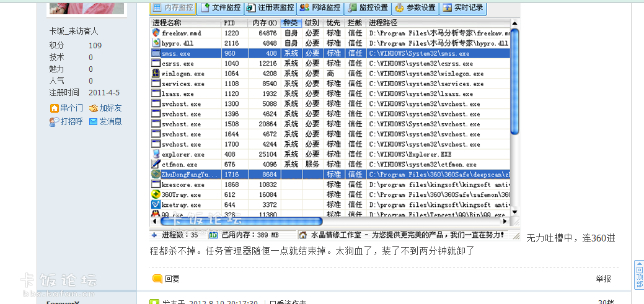Image resolution: width=644 pixels, height=304 pixels.
Task: Click the lsass.exe window icon
Action: pyautogui.click(x=156, y=93)
